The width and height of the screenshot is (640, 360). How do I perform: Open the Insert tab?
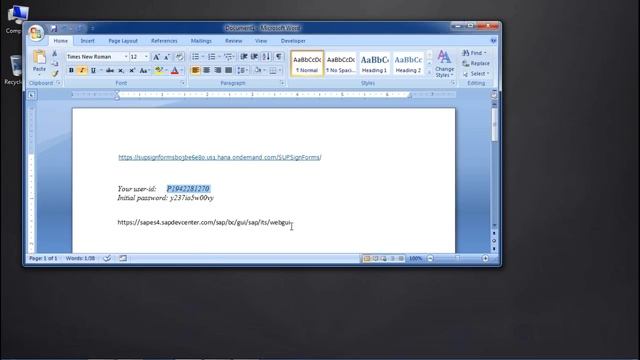(87, 41)
